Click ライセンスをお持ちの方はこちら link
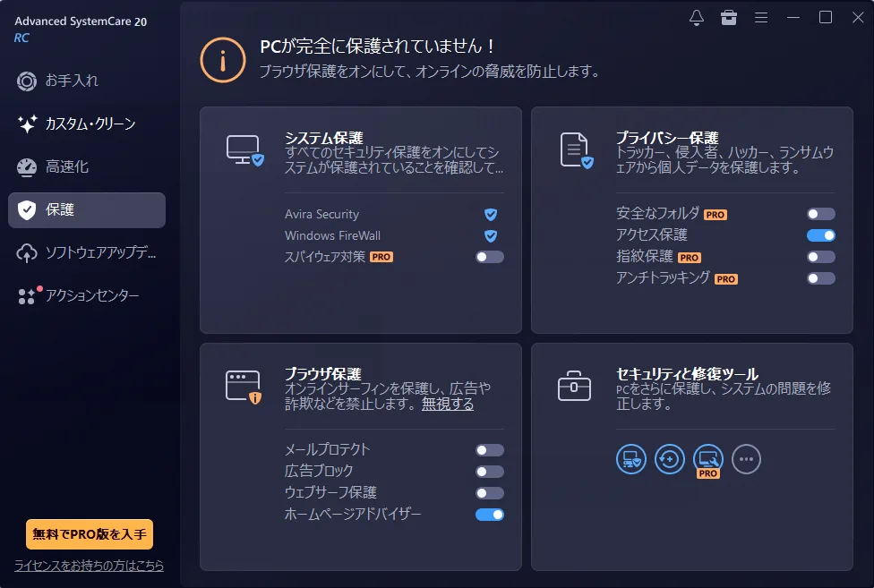The width and height of the screenshot is (874, 588). point(90,566)
